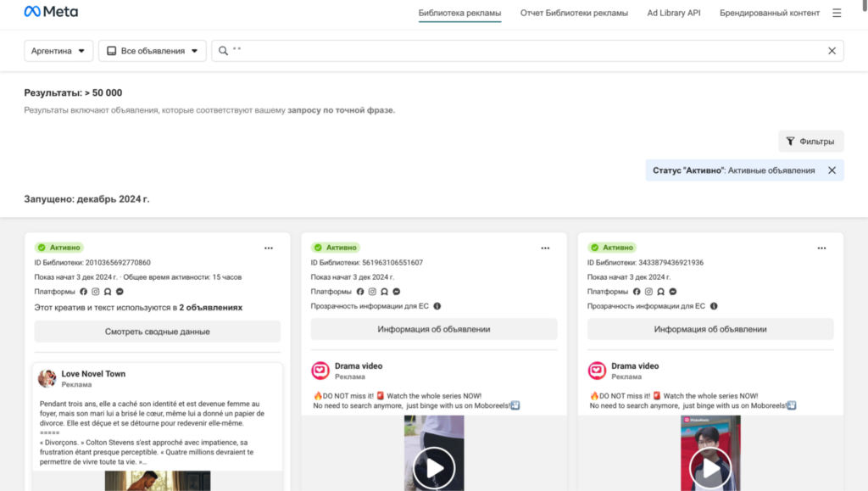This screenshot has height=491, width=868.
Task: Click Facebook icon on ad 3433879436921936
Action: pos(637,292)
